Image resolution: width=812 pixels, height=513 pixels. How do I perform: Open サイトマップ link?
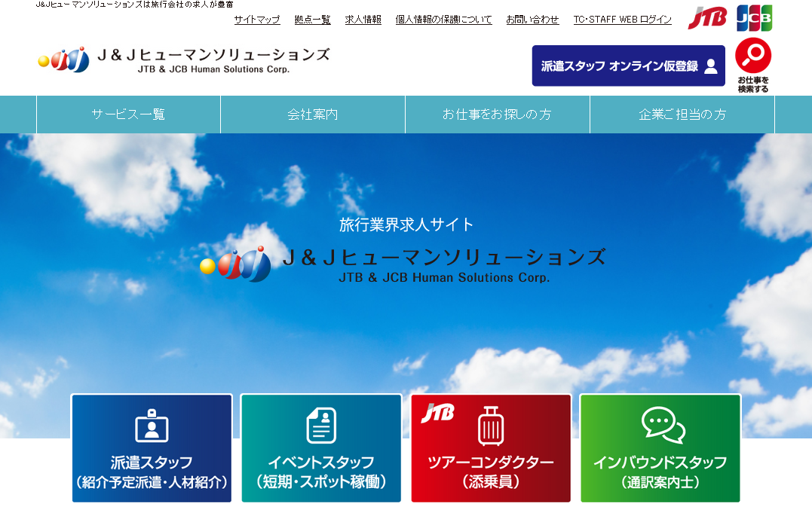click(257, 20)
